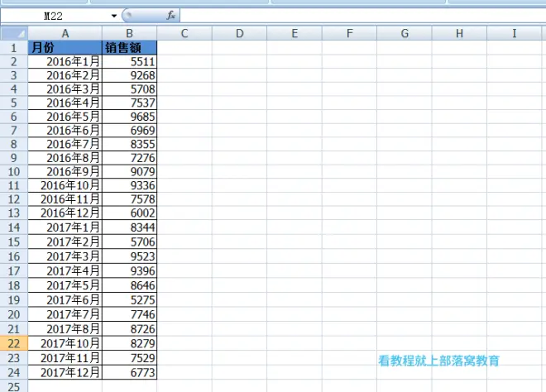Select row 5 header
This screenshot has height=392, width=546.
point(14,103)
